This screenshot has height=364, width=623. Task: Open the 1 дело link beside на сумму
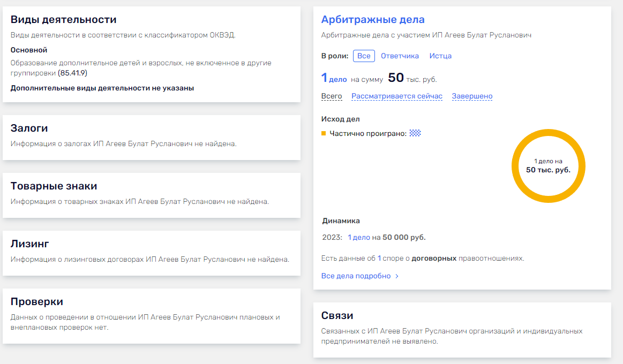334,79
